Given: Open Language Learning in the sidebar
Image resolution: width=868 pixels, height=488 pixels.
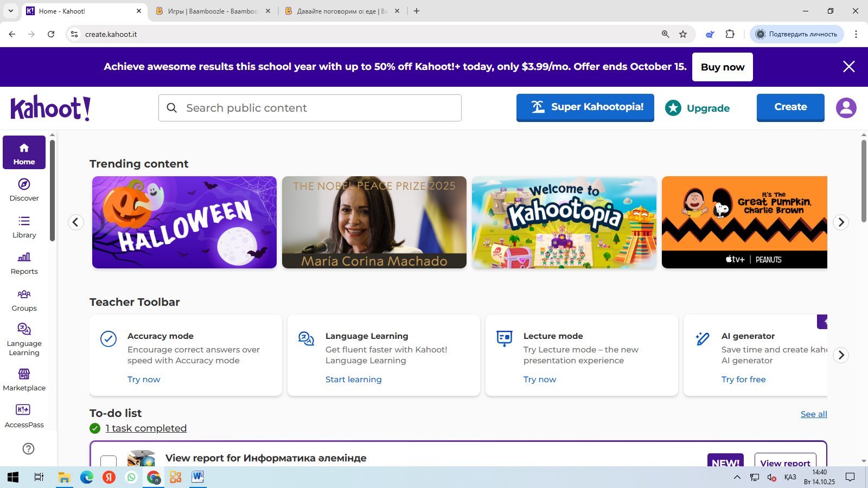Looking at the screenshot, I should (x=24, y=339).
